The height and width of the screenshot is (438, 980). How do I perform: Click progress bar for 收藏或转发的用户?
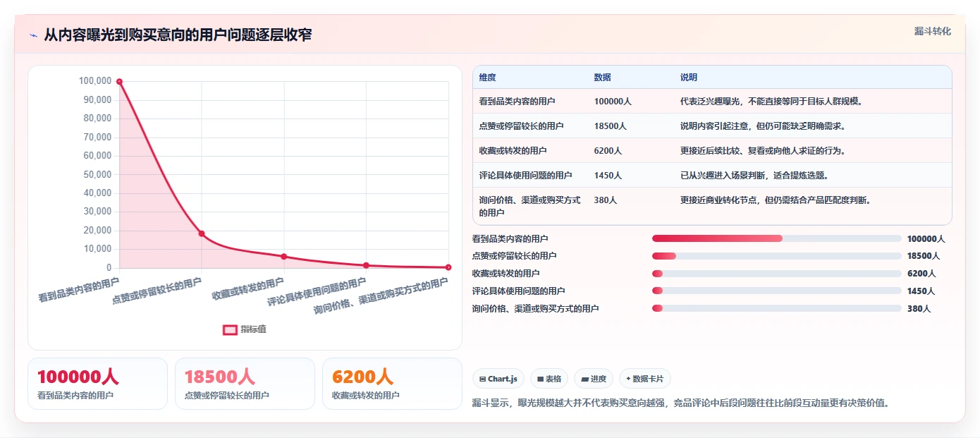tap(777, 274)
